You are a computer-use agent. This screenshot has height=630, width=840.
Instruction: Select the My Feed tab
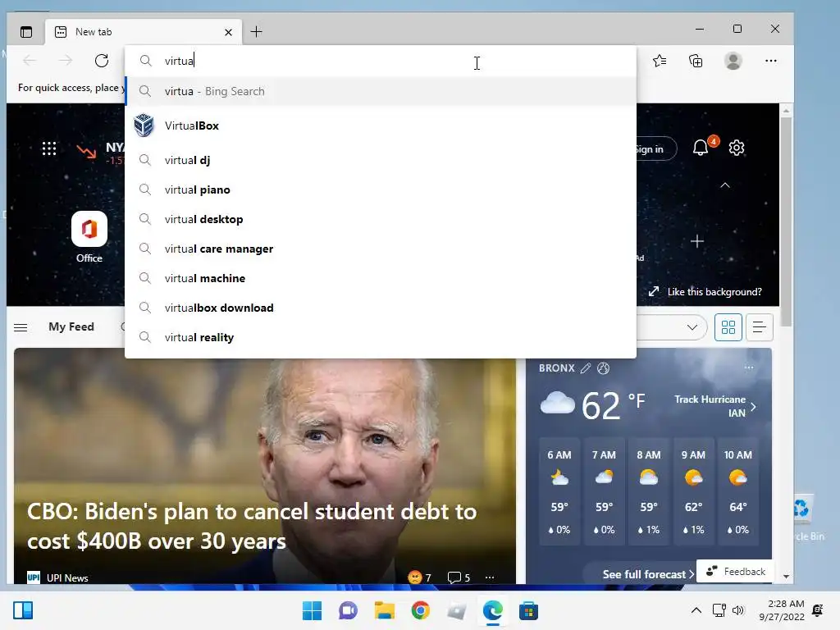click(71, 326)
